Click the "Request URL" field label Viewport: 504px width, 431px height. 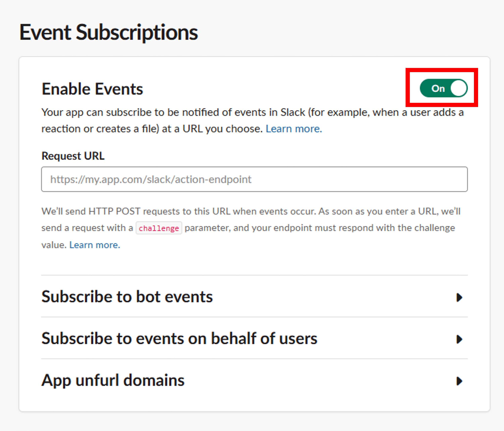(73, 156)
